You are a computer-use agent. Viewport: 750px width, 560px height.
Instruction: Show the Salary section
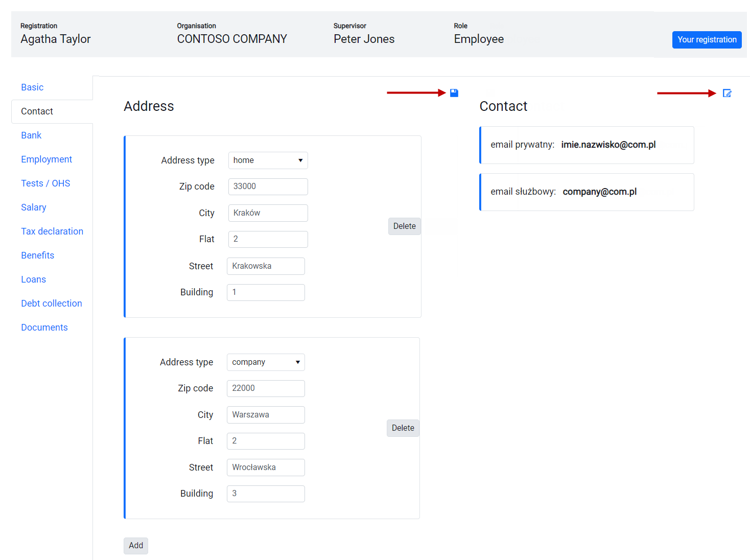pyautogui.click(x=34, y=207)
